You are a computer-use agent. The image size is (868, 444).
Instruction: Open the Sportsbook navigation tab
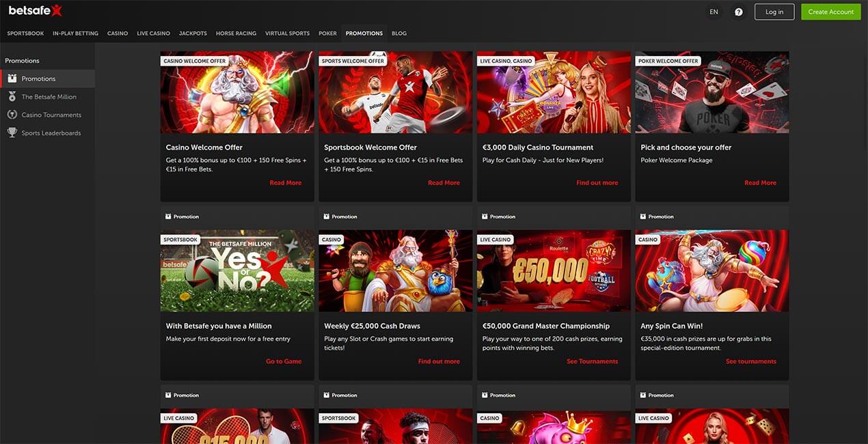pyautogui.click(x=25, y=33)
